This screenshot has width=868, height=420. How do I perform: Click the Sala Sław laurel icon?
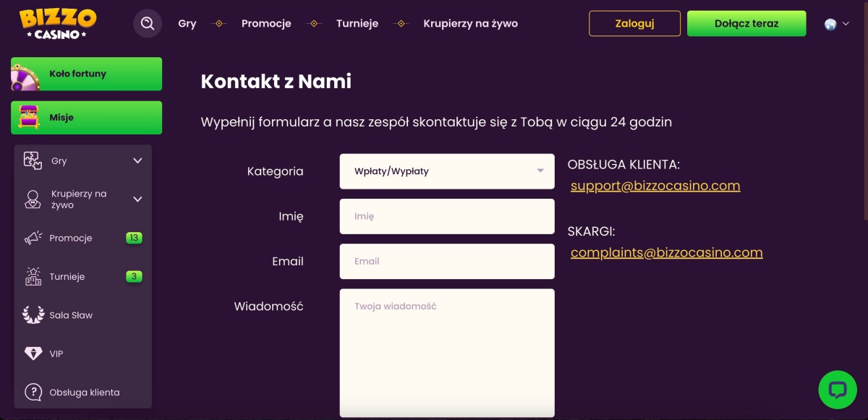click(x=33, y=315)
